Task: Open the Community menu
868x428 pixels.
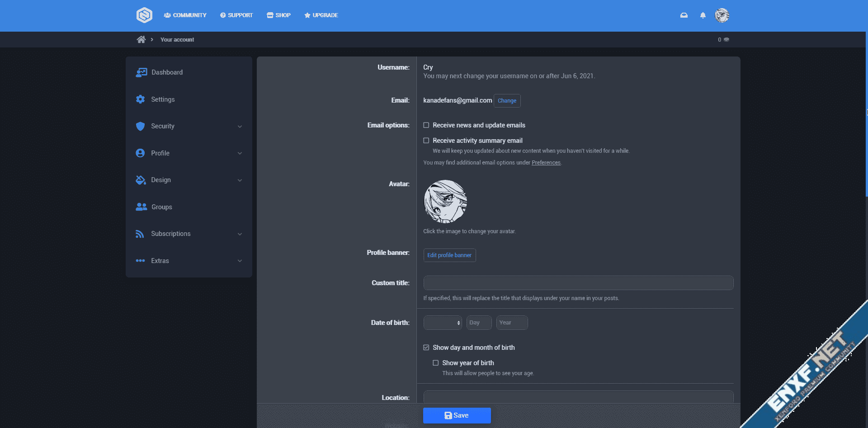Action: (185, 15)
